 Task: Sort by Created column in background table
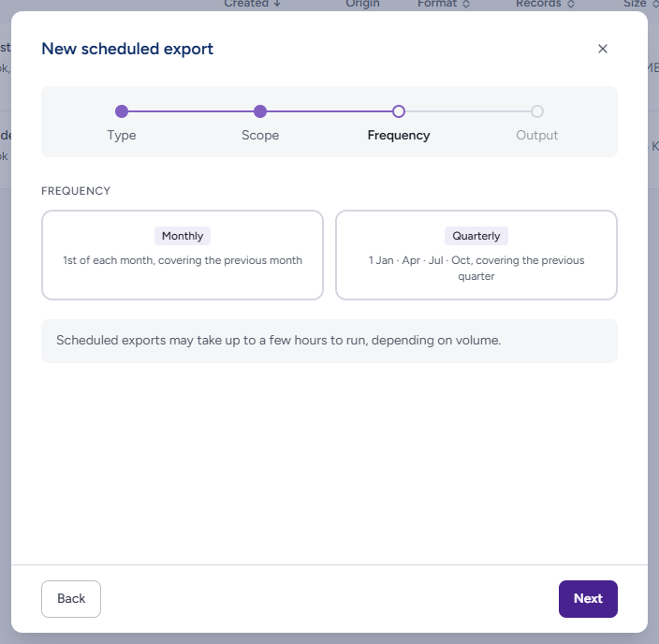252,4
